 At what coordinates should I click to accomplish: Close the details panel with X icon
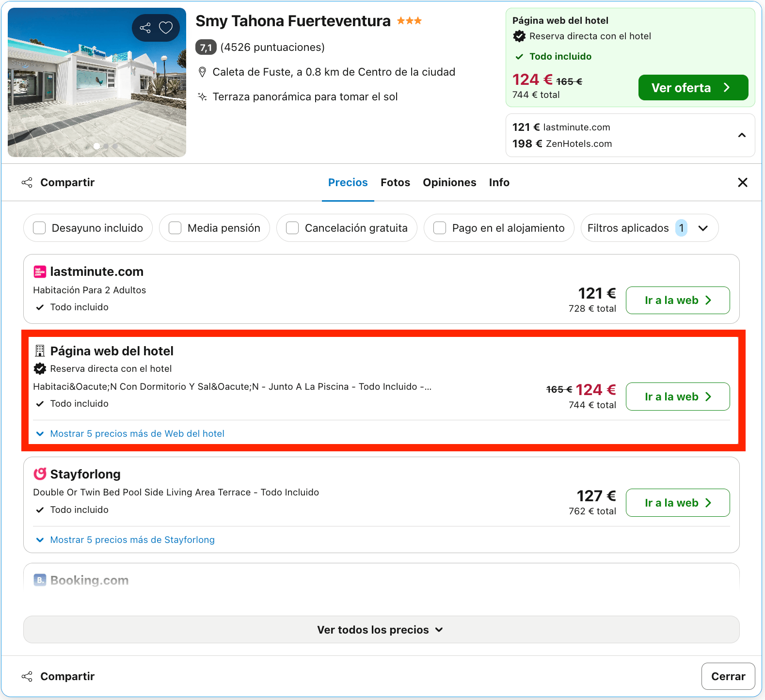pos(742,182)
